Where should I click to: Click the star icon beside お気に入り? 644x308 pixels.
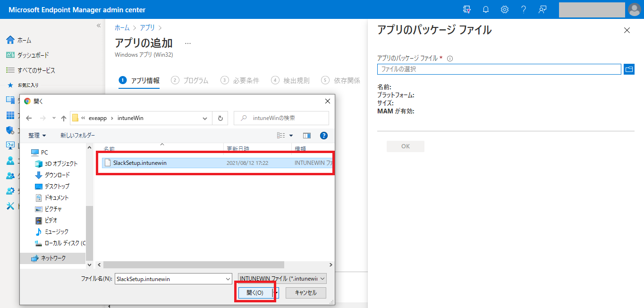10,85
